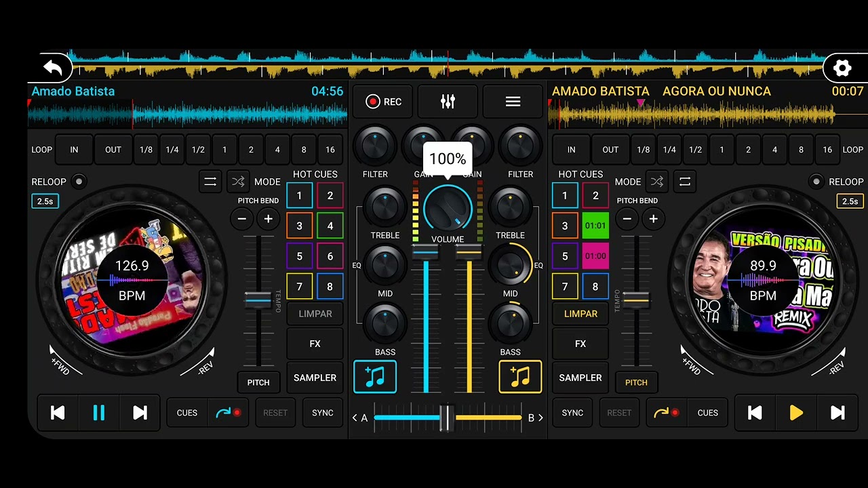Increase pitch bend on left deck
Viewport: 868px width, 488px height.
[269, 219]
